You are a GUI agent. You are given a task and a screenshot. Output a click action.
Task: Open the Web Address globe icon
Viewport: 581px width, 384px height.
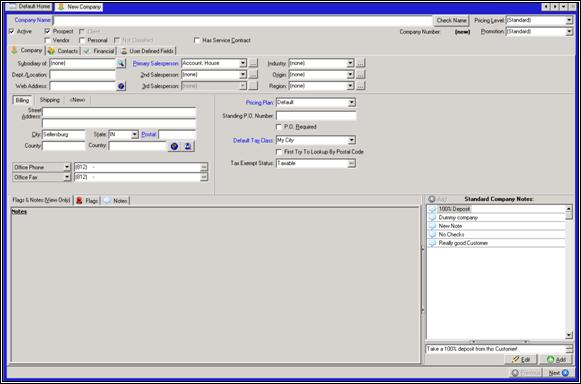point(121,86)
